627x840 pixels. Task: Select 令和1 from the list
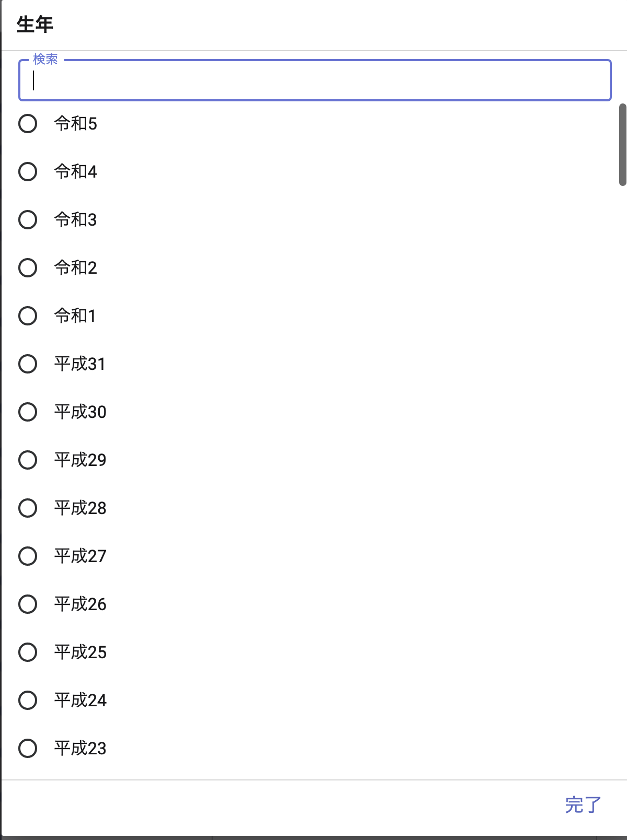(28, 316)
